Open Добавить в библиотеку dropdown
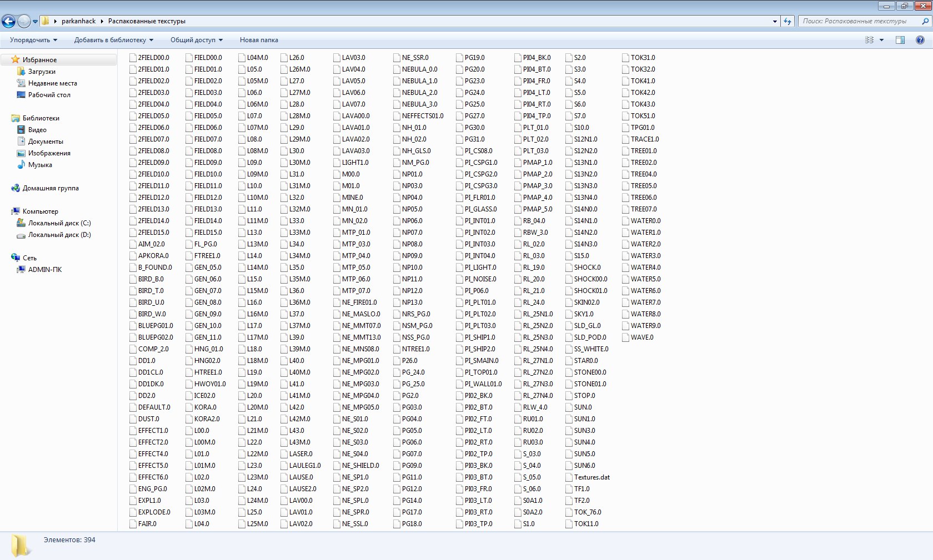This screenshot has height=560, width=933. (x=114, y=40)
